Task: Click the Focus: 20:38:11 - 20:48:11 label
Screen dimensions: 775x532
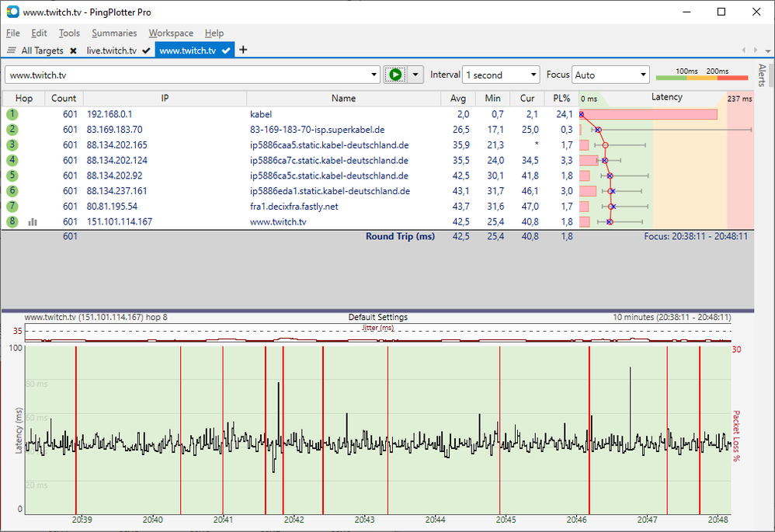Action: (696, 236)
